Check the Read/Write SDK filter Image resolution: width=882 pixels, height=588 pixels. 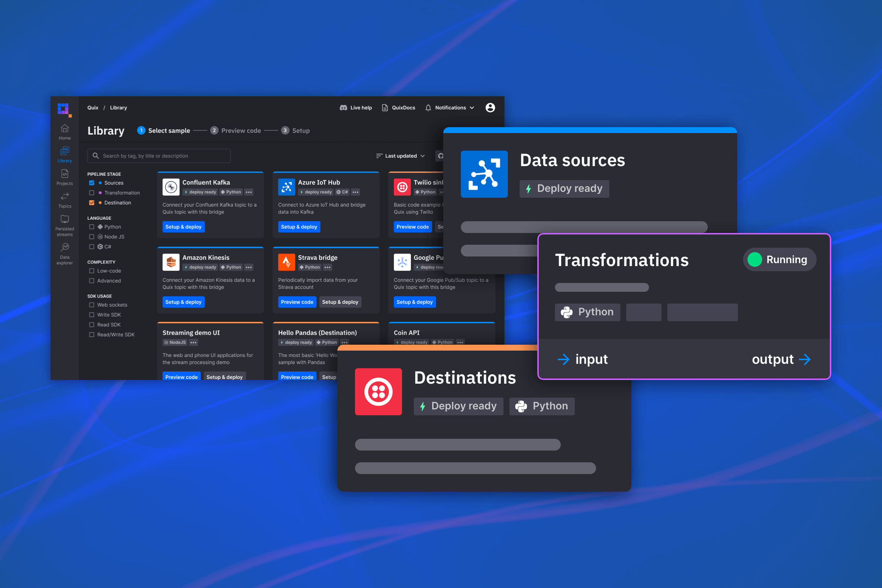coord(92,334)
